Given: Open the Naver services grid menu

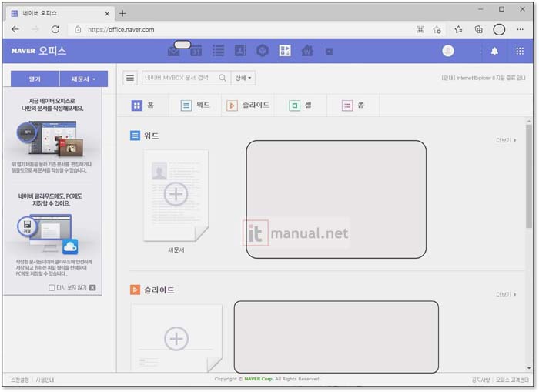Looking at the screenshot, I should pyautogui.click(x=520, y=52).
